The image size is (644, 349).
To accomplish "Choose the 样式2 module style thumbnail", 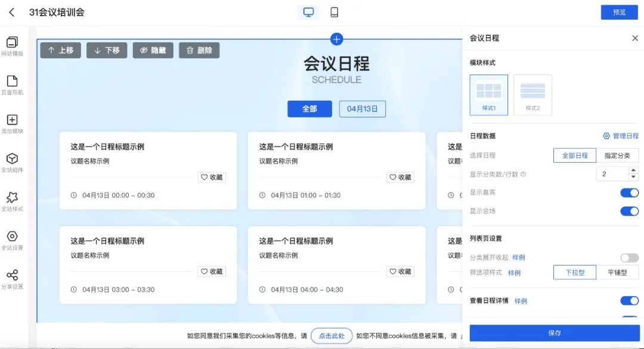I will coord(532,95).
